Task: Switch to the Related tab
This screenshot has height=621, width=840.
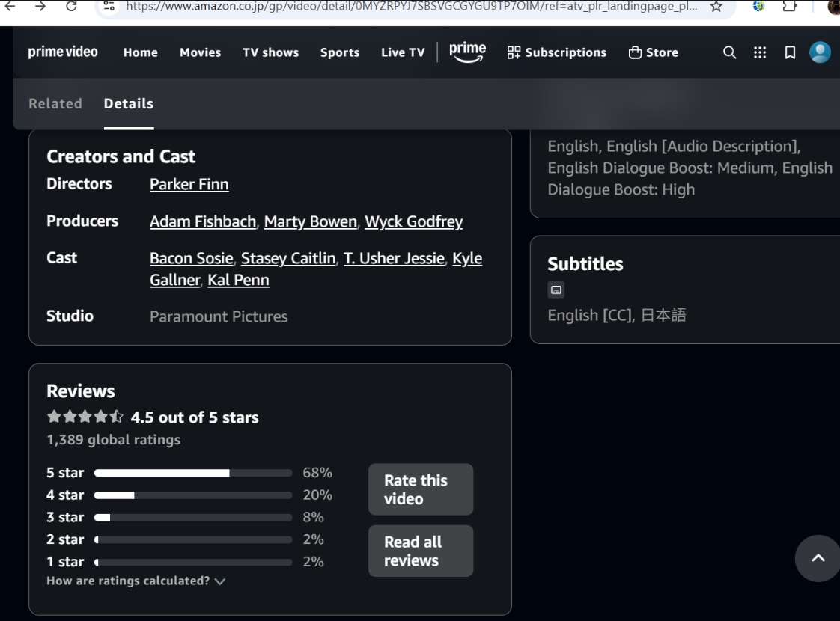Action: click(x=55, y=104)
